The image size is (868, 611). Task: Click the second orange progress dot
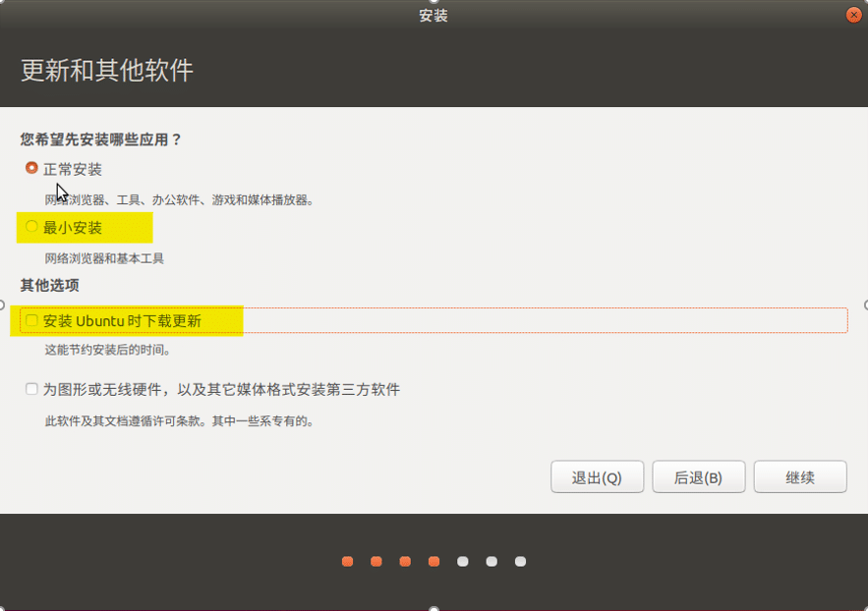(x=376, y=562)
